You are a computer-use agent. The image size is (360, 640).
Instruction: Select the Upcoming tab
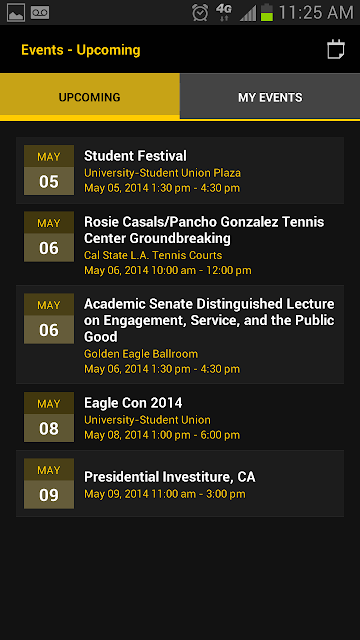pyautogui.click(x=89, y=97)
